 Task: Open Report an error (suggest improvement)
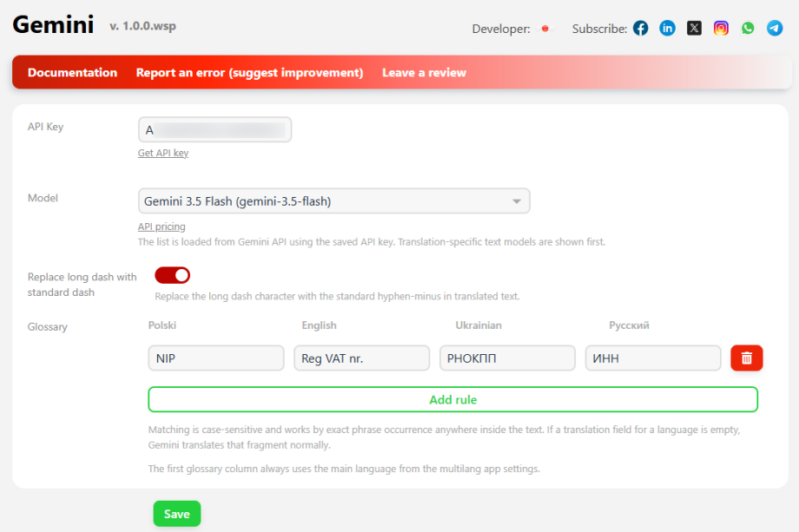click(x=250, y=72)
